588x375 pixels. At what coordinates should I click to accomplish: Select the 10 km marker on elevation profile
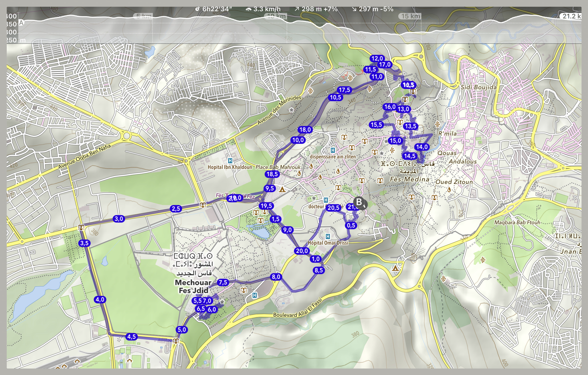pyautogui.click(x=276, y=16)
